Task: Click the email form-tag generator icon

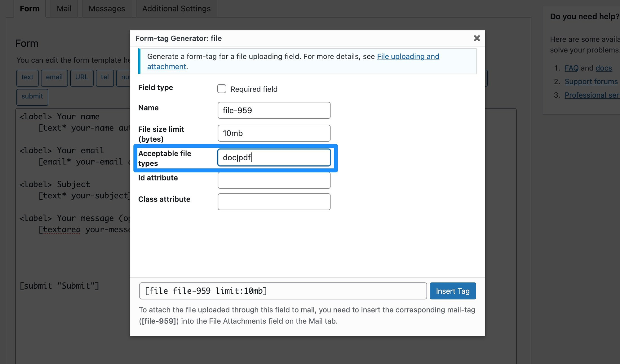Action: 54,77
